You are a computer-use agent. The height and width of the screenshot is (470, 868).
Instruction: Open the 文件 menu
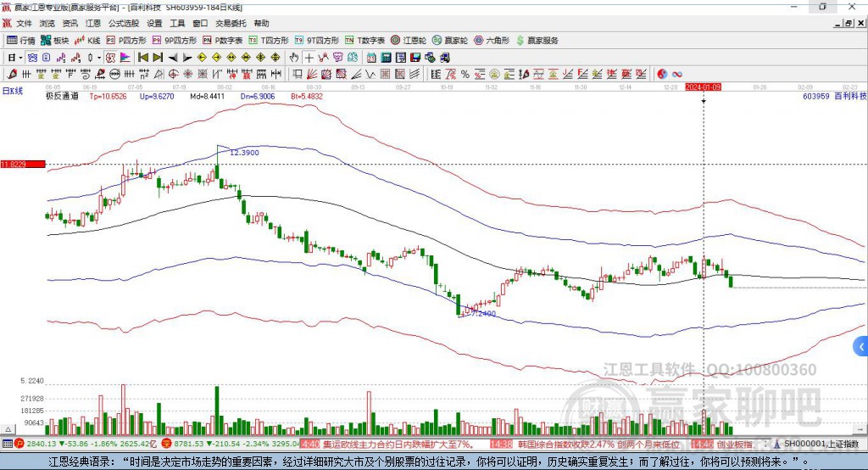click(25, 23)
